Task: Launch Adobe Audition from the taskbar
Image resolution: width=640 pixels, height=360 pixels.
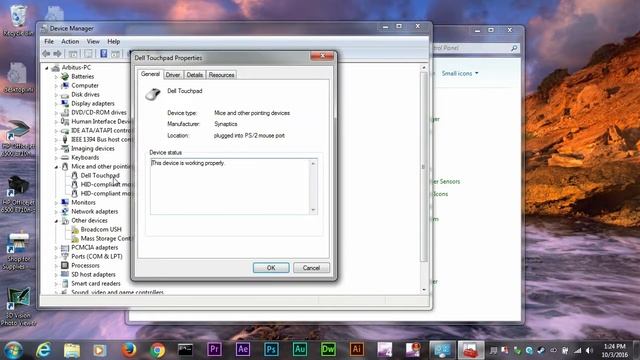Action: [300, 349]
